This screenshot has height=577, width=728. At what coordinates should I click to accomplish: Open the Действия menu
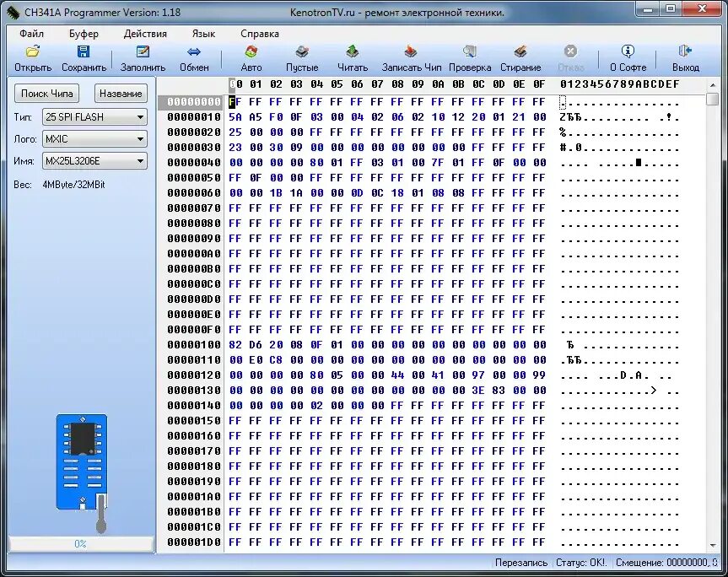pyautogui.click(x=145, y=34)
